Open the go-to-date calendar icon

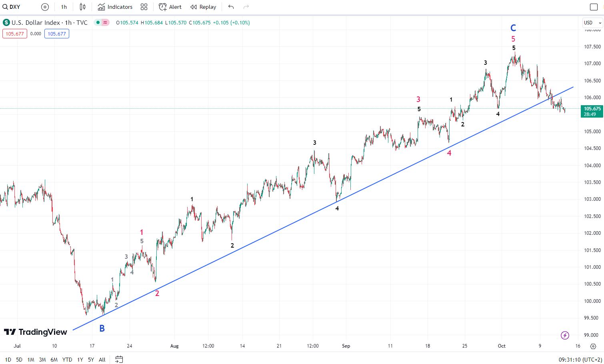[119, 359]
